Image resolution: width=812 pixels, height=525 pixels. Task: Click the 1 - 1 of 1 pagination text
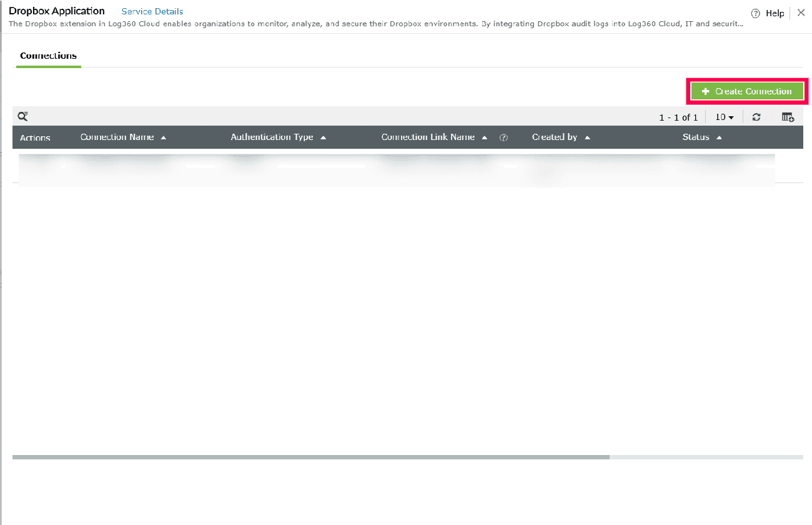678,117
